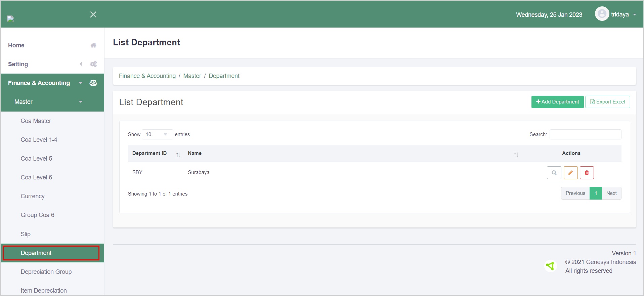Click the Home house icon
The width and height of the screenshot is (644, 296).
[93, 45]
